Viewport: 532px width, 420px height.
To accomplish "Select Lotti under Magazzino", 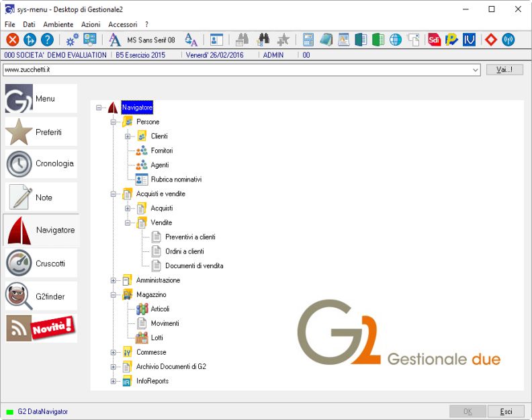I will 157,338.
